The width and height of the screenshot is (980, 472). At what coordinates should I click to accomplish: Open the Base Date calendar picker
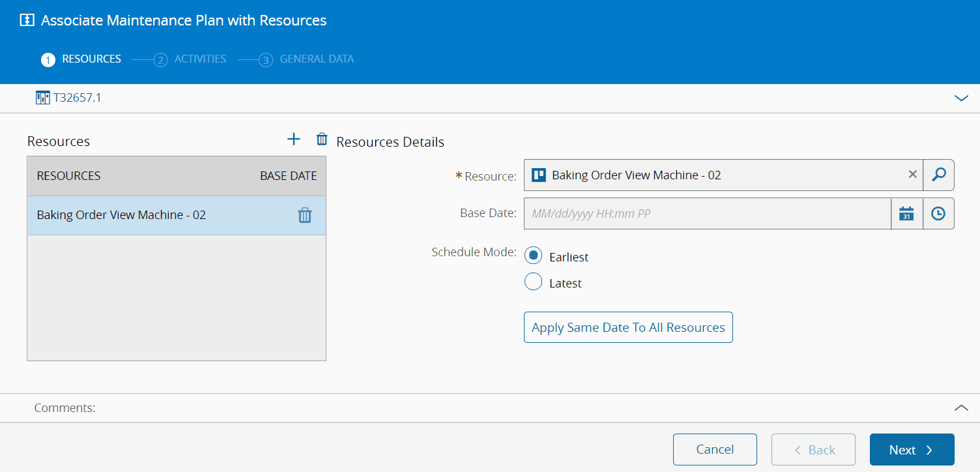tap(906, 214)
